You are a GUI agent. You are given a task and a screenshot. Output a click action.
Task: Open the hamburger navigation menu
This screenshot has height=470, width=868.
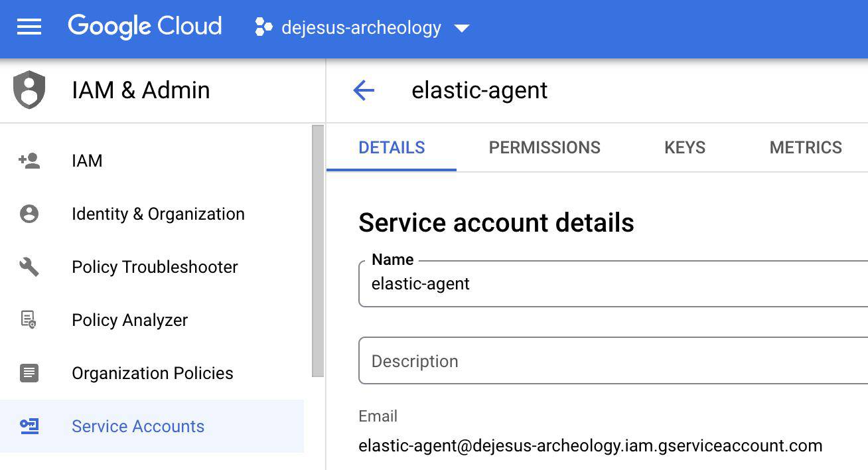coord(29,27)
